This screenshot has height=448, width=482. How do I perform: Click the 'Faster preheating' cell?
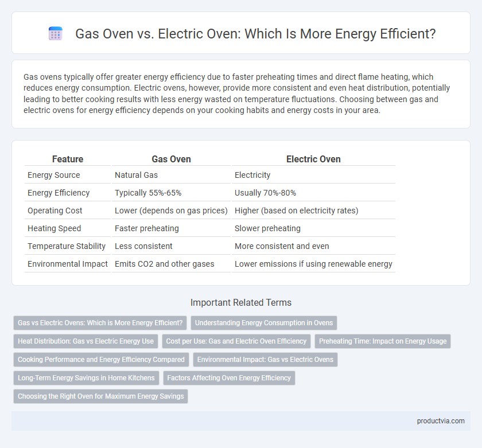pyautogui.click(x=147, y=228)
